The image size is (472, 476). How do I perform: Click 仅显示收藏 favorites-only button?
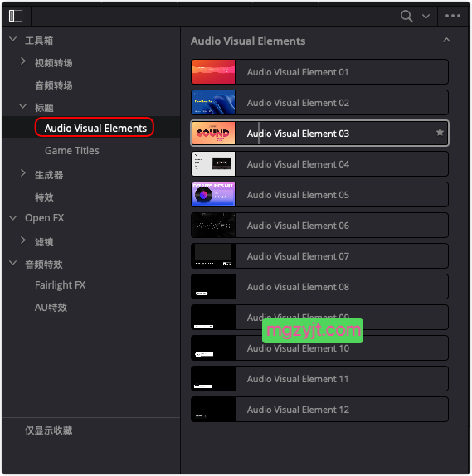pos(49,430)
